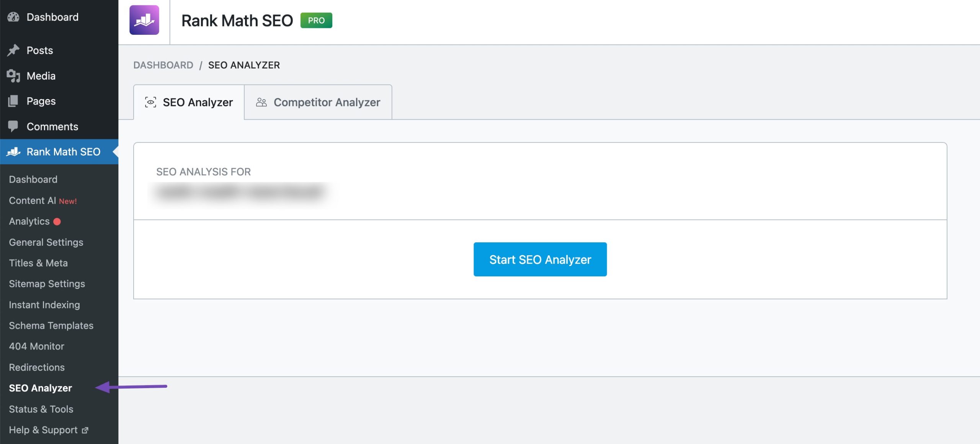Go to DASHBOARD breadcrumb link
Image resolution: width=980 pixels, height=444 pixels.
pyautogui.click(x=163, y=65)
